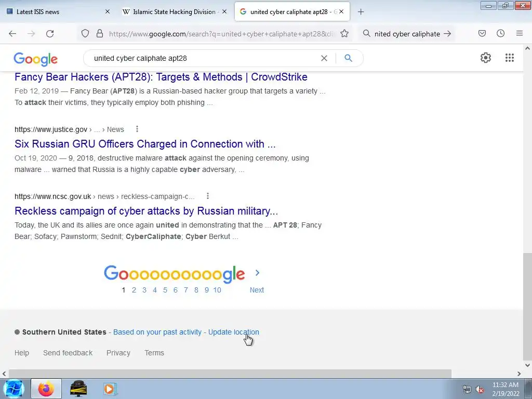Click Based on your past activity link
The image size is (532, 399).
[157, 332]
